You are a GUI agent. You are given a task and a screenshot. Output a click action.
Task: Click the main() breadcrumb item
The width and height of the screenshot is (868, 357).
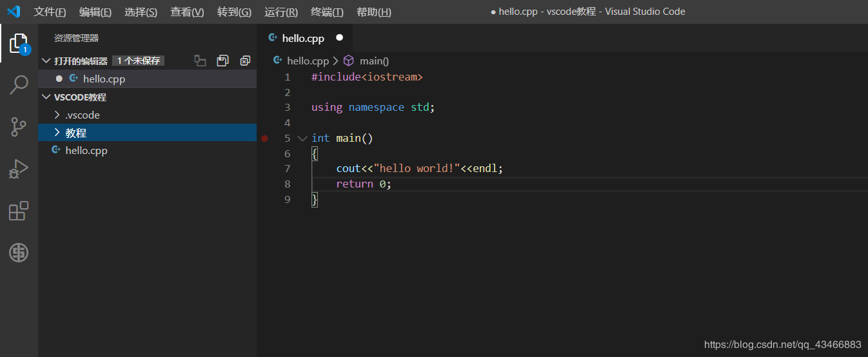[373, 61]
